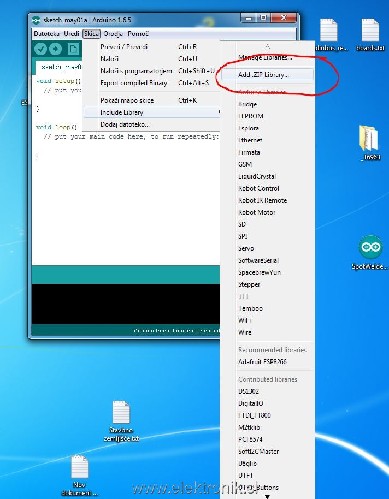This screenshot has width=389, height=499.
Task: Select the top-right text file on desktop
Action: pos(370,35)
